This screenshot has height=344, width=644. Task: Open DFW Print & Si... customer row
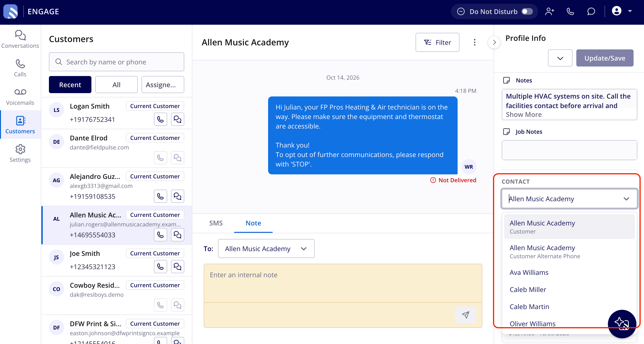pos(117,330)
